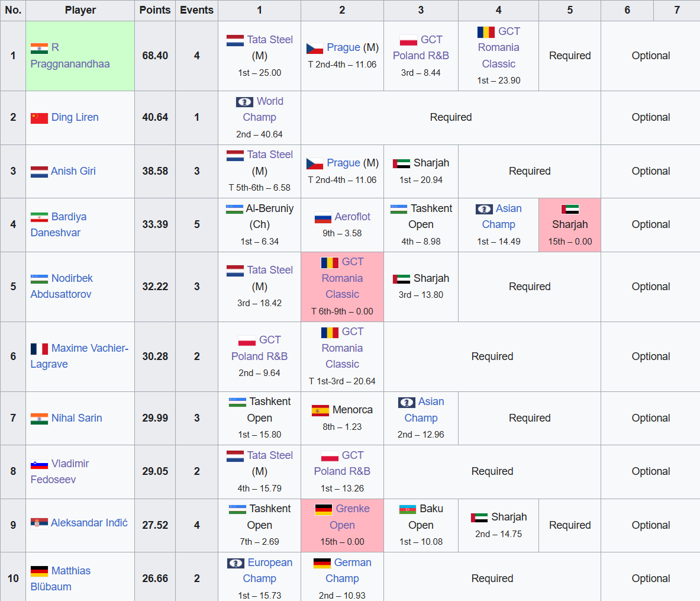Image resolution: width=700 pixels, height=601 pixels.
Task: Click the India flag beside R Praggnanandhaa
Action: tap(39, 48)
